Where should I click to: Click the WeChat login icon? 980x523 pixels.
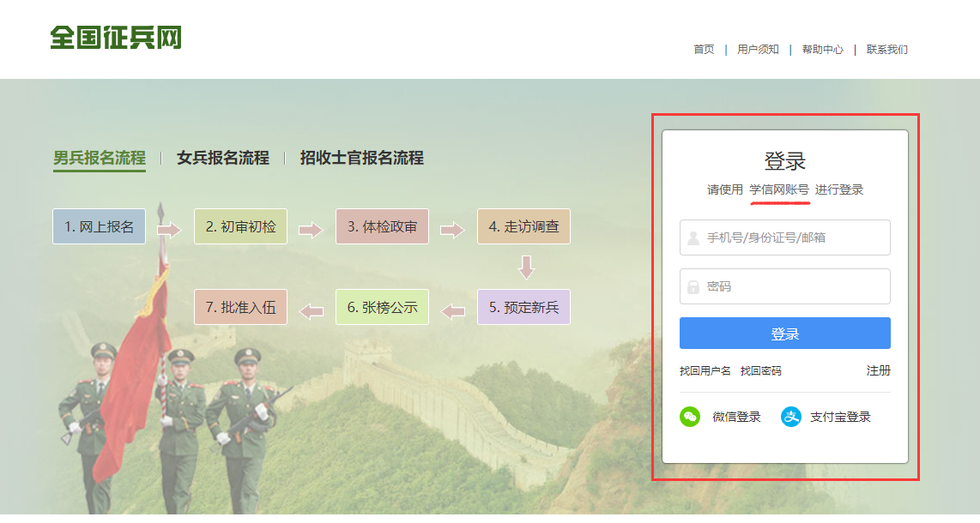690,417
